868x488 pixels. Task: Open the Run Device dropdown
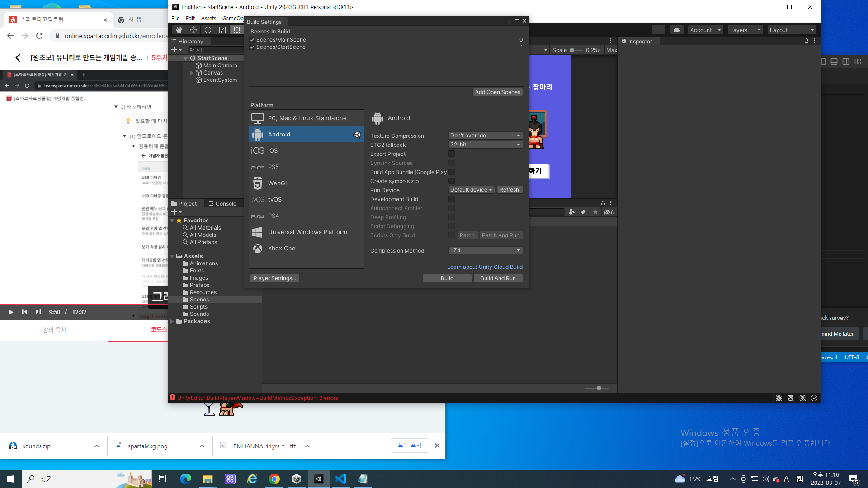point(471,190)
